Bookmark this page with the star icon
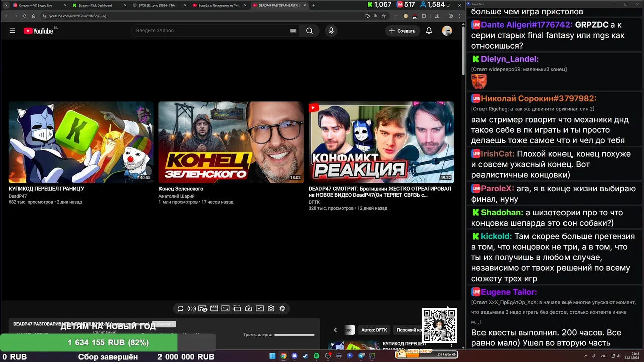Viewport: 644px width, 362px height. (384, 16)
